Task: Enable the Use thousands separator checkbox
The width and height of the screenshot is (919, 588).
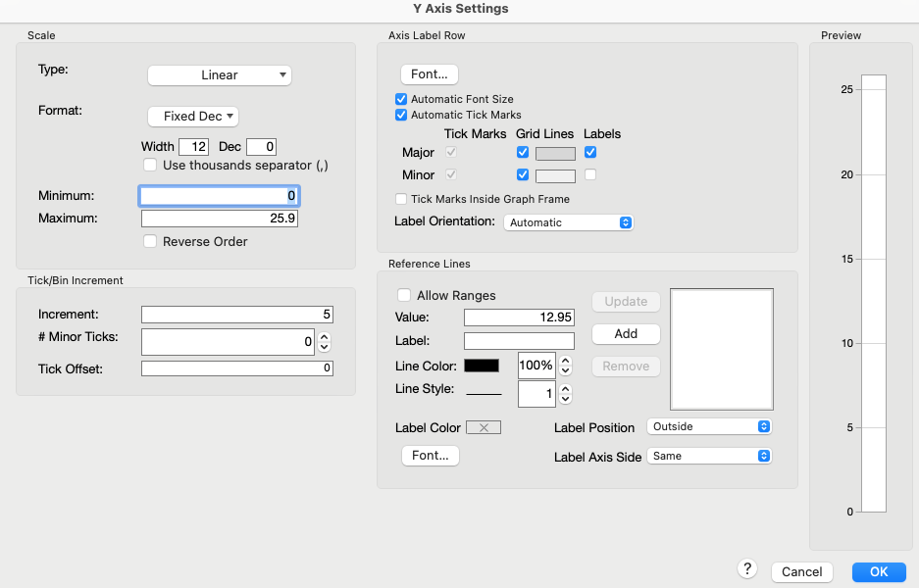Action: coord(150,165)
